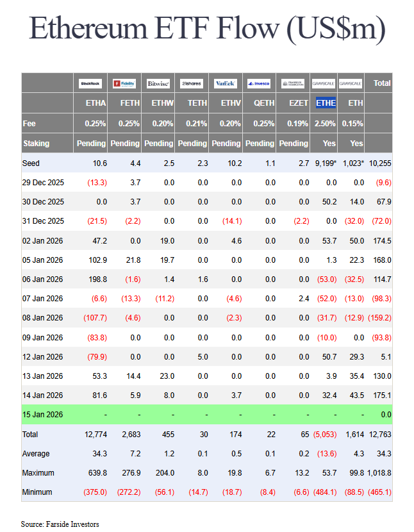Select the Total column header

[x=382, y=83]
